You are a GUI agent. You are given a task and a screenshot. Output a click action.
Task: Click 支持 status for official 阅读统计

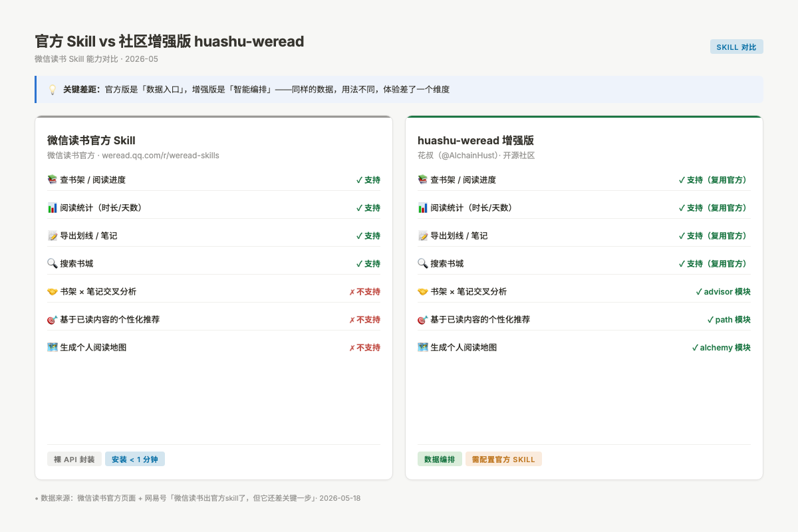click(x=368, y=207)
